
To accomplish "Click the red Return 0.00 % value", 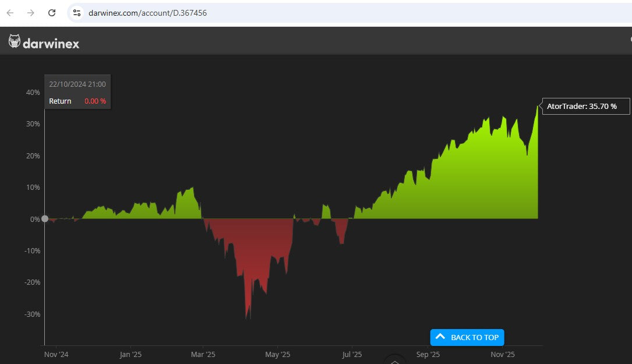I will [95, 101].
